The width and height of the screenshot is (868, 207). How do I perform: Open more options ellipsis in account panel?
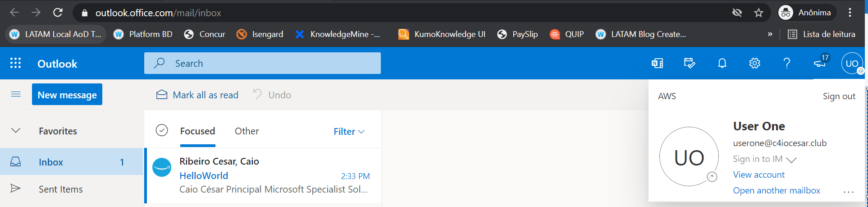pos(849,192)
